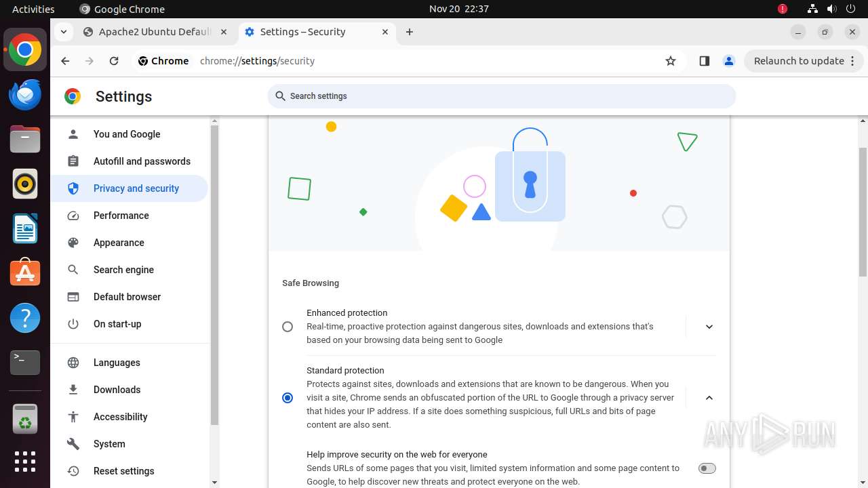This screenshot has width=868, height=488.
Task: Open Chrome three-dot menu
Action: [x=854, y=61]
